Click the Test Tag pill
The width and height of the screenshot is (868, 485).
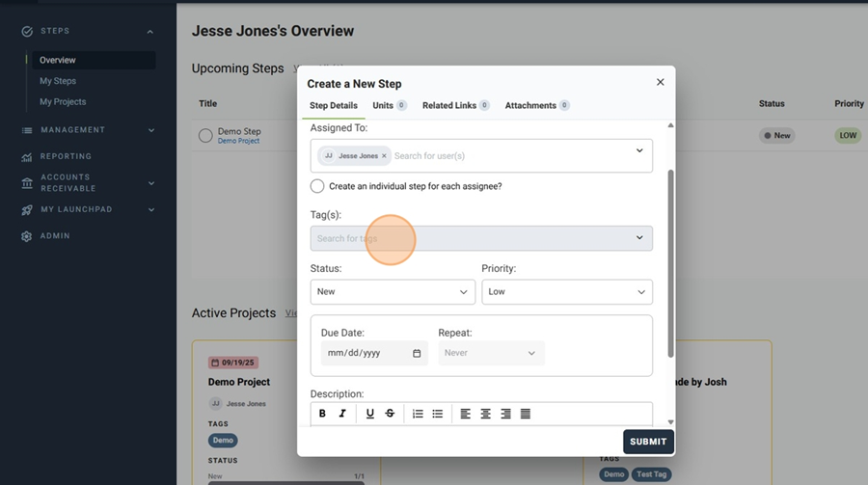pyautogui.click(x=652, y=474)
